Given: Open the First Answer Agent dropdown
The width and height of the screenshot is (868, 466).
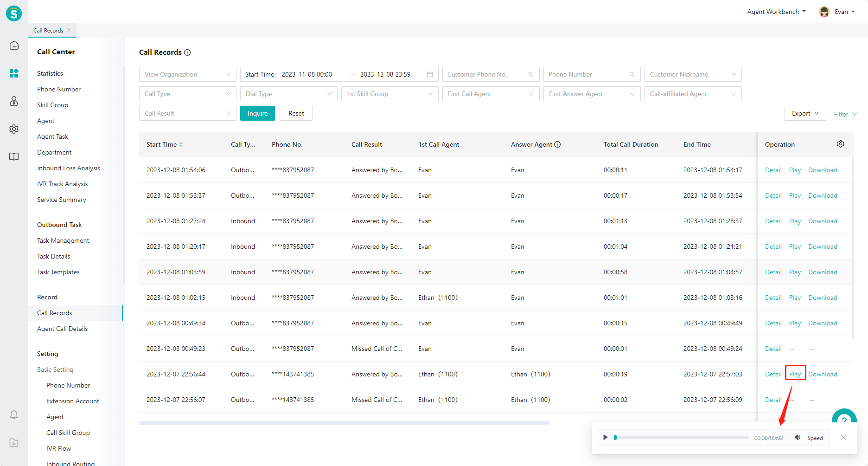Looking at the screenshot, I should coord(592,94).
